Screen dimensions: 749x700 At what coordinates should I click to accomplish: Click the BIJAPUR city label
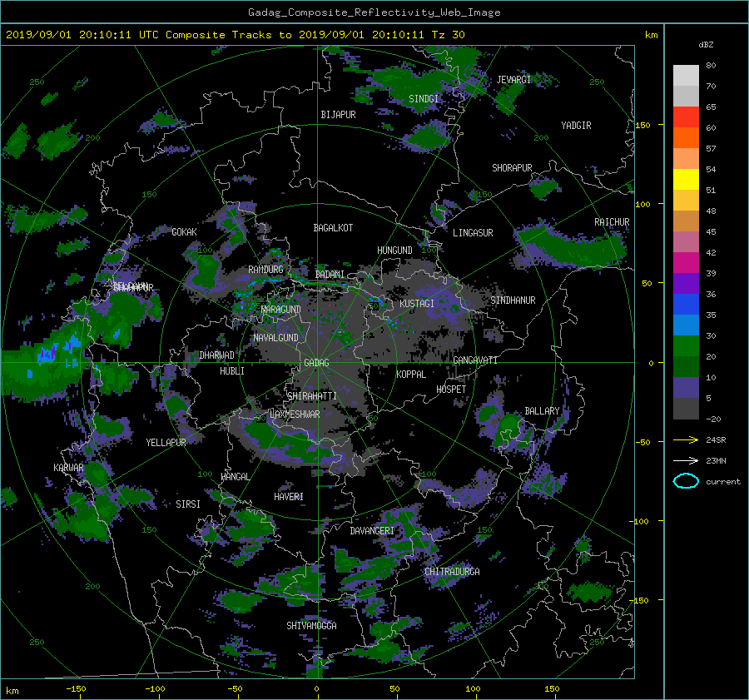(338, 115)
